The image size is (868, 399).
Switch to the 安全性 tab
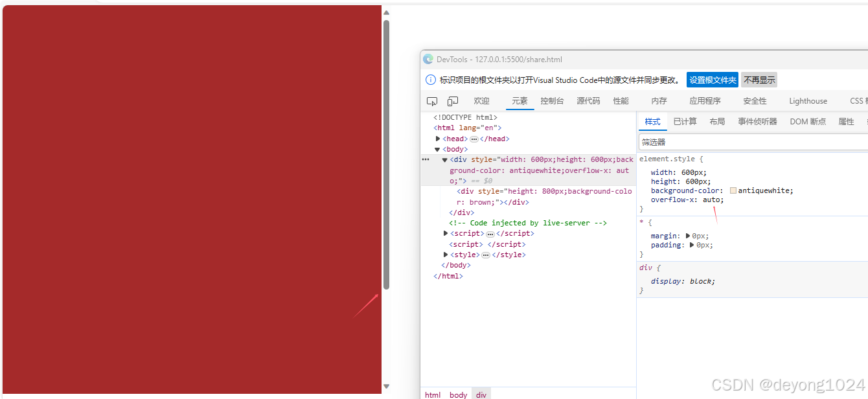point(755,101)
